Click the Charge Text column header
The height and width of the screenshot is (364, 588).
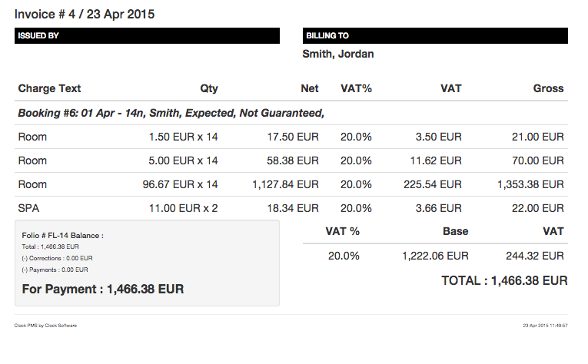pyautogui.click(x=49, y=88)
